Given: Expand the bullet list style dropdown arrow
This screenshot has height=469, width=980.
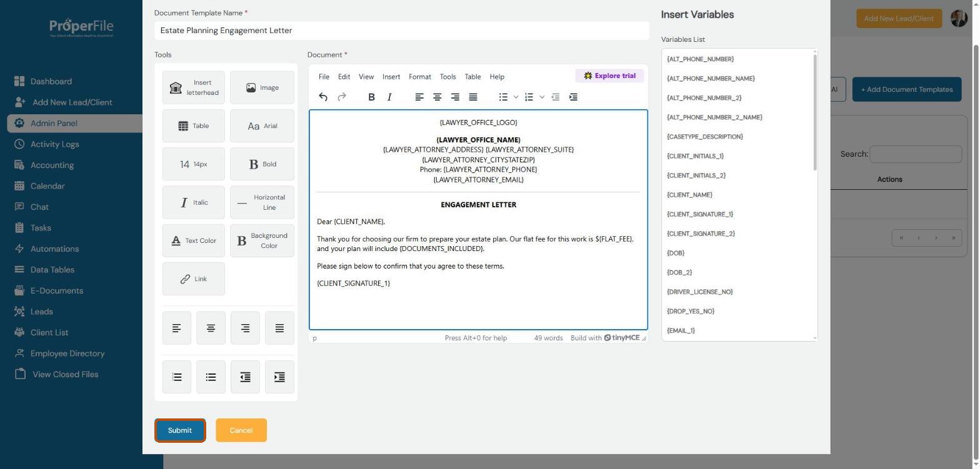Looking at the screenshot, I should click(516, 97).
